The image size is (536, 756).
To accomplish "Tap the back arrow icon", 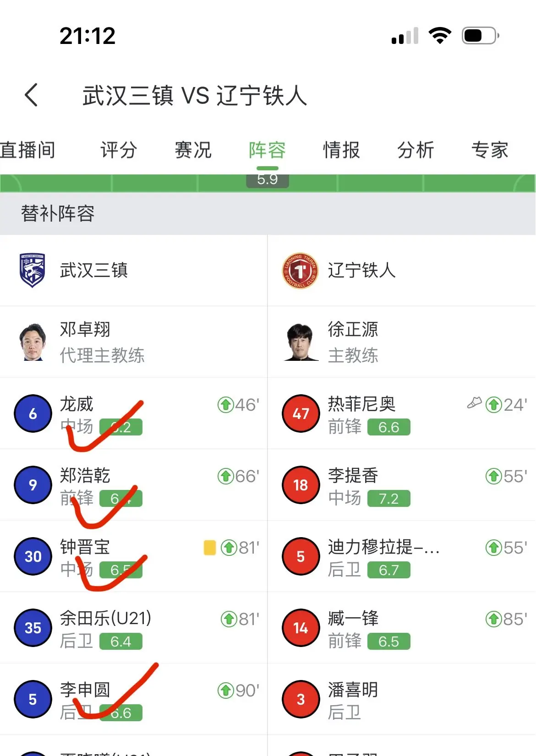I will (x=31, y=95).
